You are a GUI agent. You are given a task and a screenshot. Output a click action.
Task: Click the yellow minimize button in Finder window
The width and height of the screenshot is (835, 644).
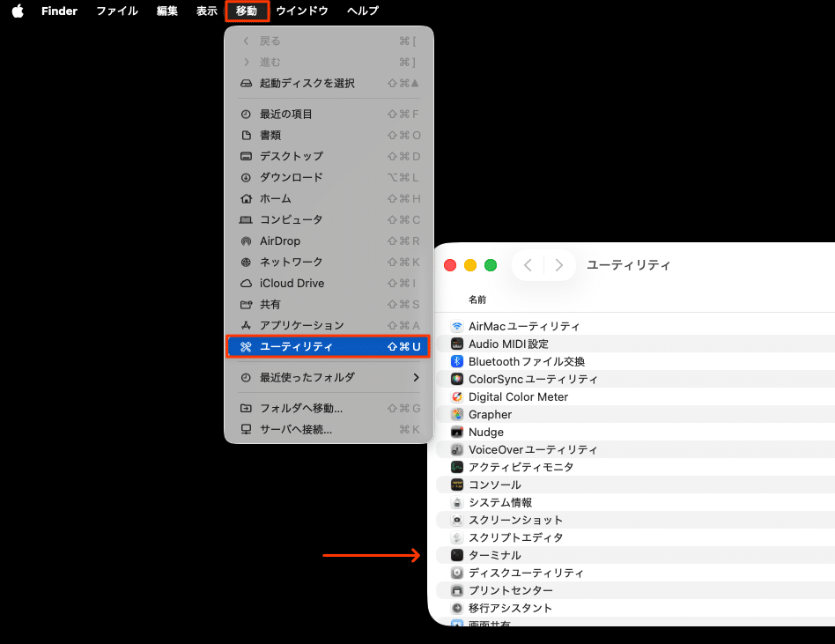[x=470, y=265]
